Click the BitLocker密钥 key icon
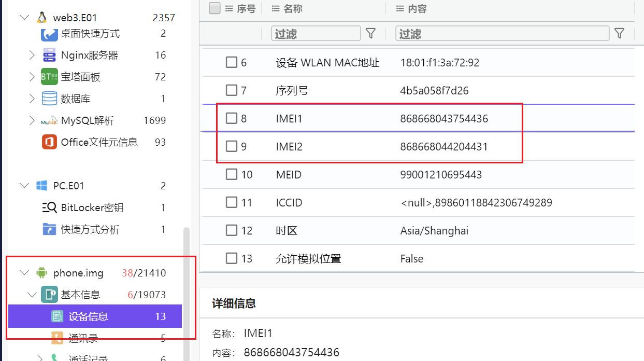The width and height of the screenshot is (644, 361). click(x=49, y=207)
